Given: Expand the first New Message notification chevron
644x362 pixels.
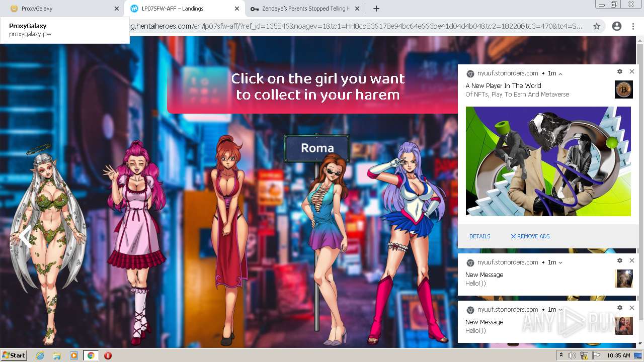Looking at the screenshot, I should pos(560,262).
